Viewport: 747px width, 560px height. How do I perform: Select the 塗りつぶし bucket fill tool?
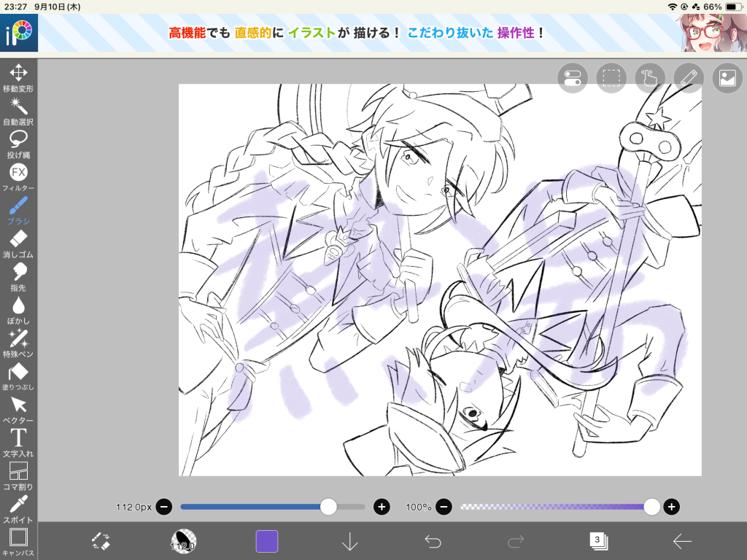[18, 377]
